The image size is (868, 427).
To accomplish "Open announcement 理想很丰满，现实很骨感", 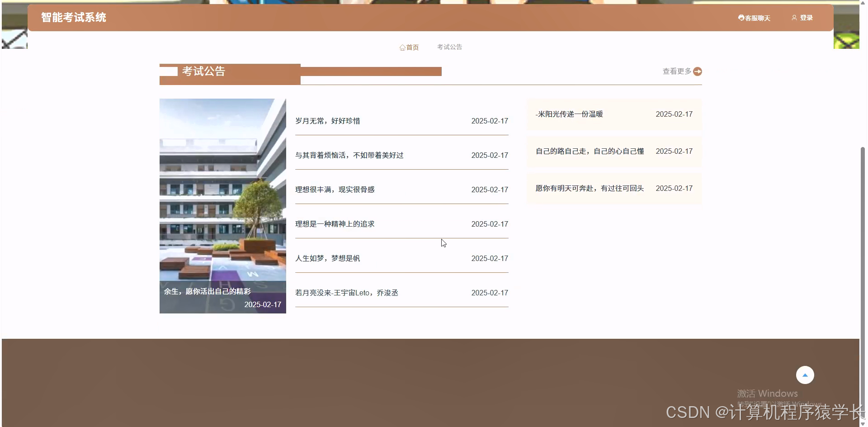I will click(335, 190).
